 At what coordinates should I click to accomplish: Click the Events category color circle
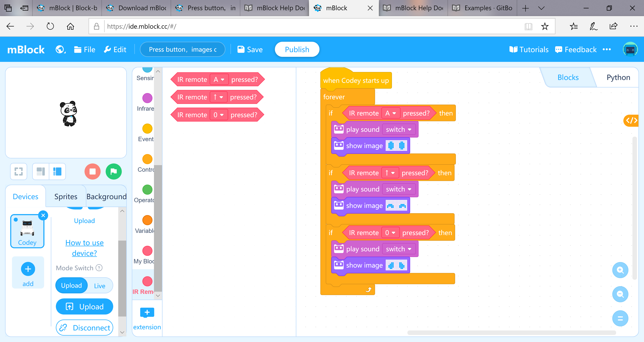coord(147,128)
